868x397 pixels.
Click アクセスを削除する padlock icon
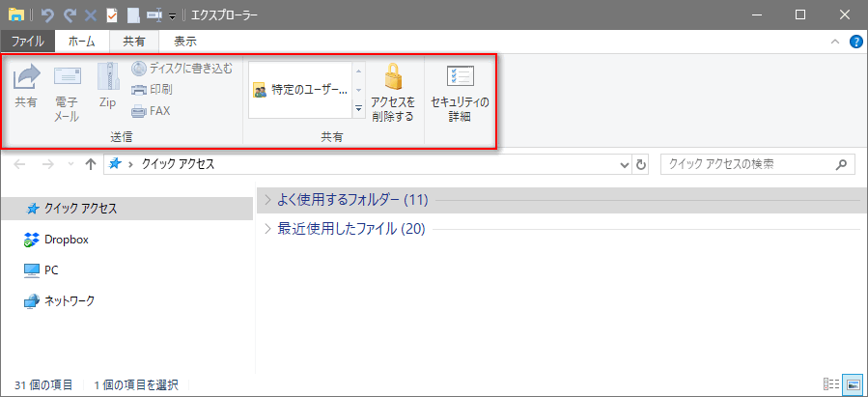[392, 78]
